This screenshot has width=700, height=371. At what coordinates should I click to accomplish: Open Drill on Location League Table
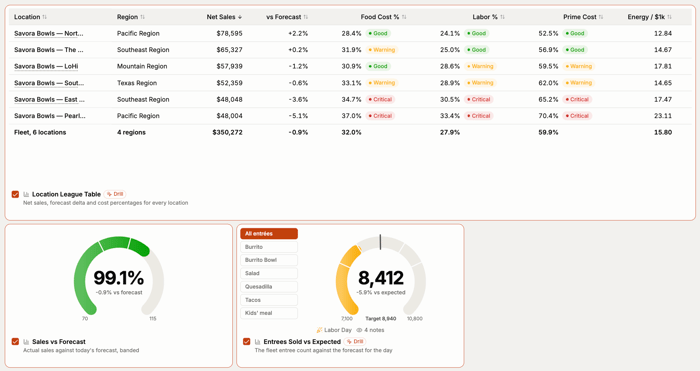(115, 194)
